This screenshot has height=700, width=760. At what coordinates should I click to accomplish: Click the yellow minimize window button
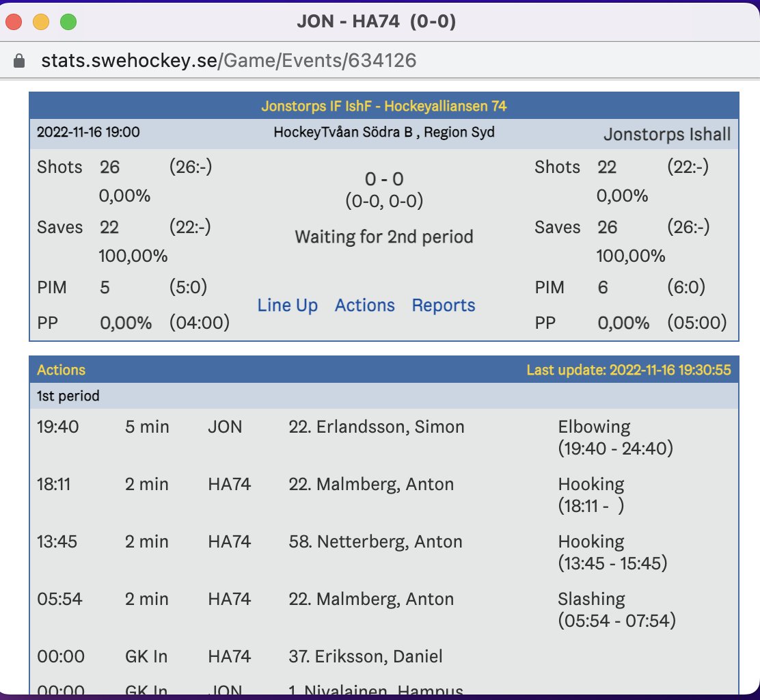point(41,22)
